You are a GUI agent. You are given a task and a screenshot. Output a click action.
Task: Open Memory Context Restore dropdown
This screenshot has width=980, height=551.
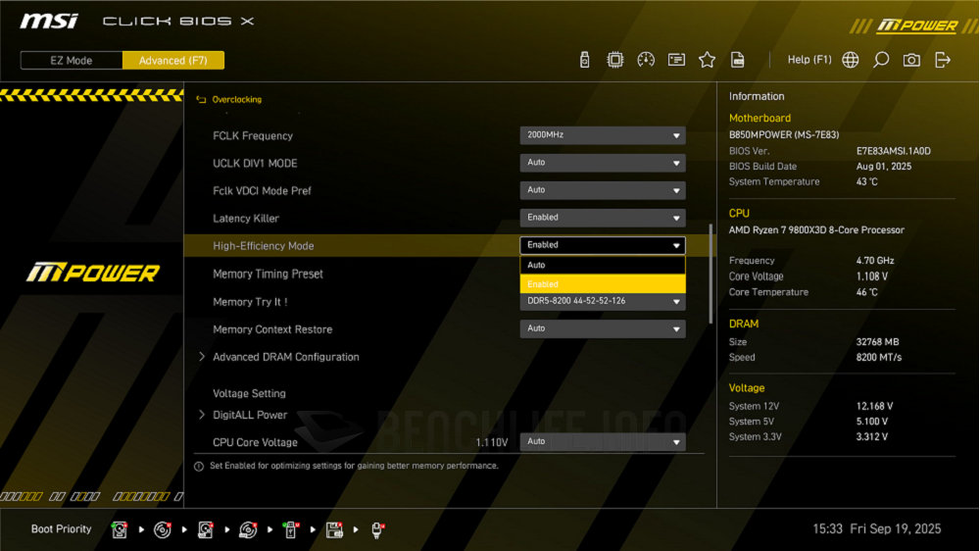(603, 329)
